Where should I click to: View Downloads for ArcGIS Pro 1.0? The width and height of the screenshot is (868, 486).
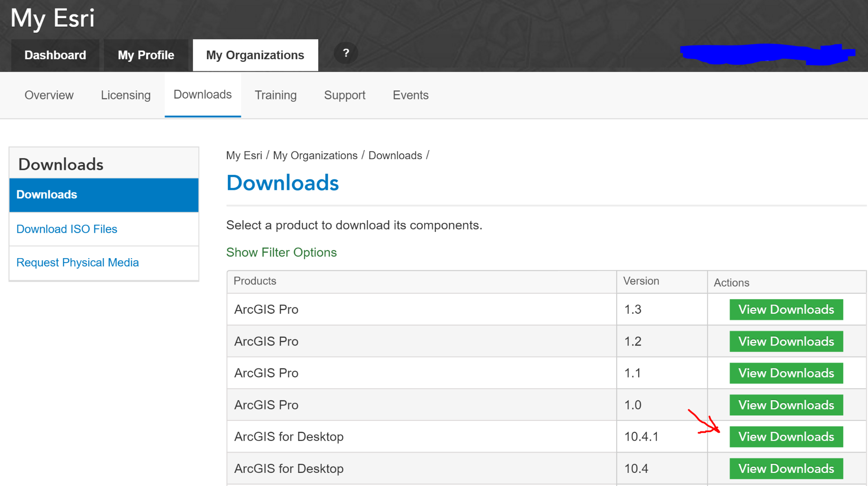pos(786,405)
